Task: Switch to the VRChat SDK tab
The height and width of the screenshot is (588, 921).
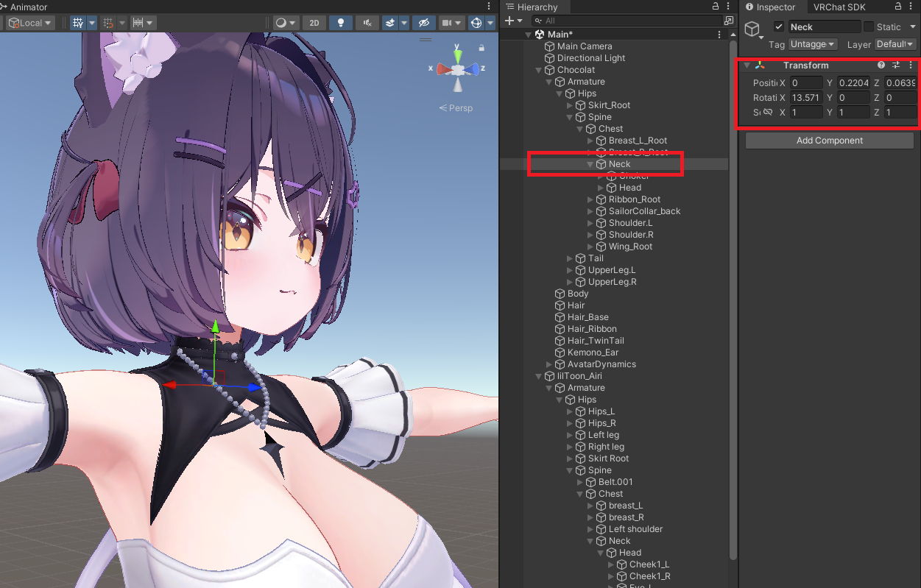Action: [839, 7]
